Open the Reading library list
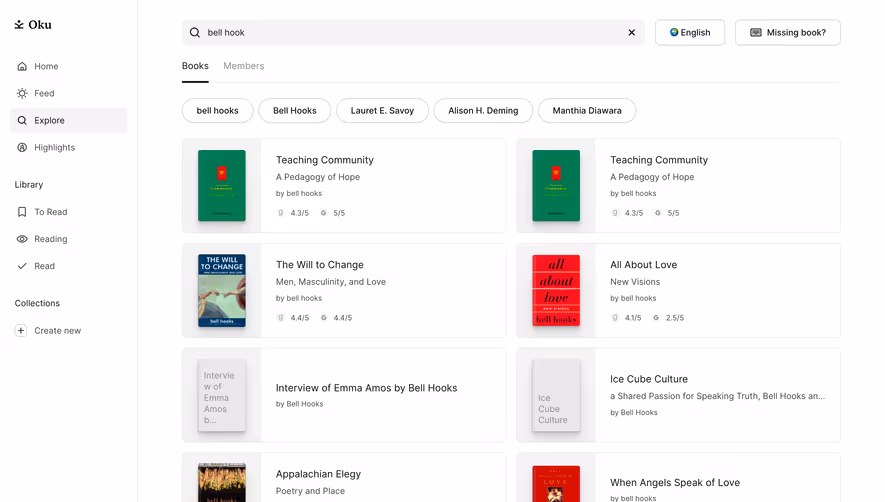Screen dimensions: 885x502 (x=68, y=239)
